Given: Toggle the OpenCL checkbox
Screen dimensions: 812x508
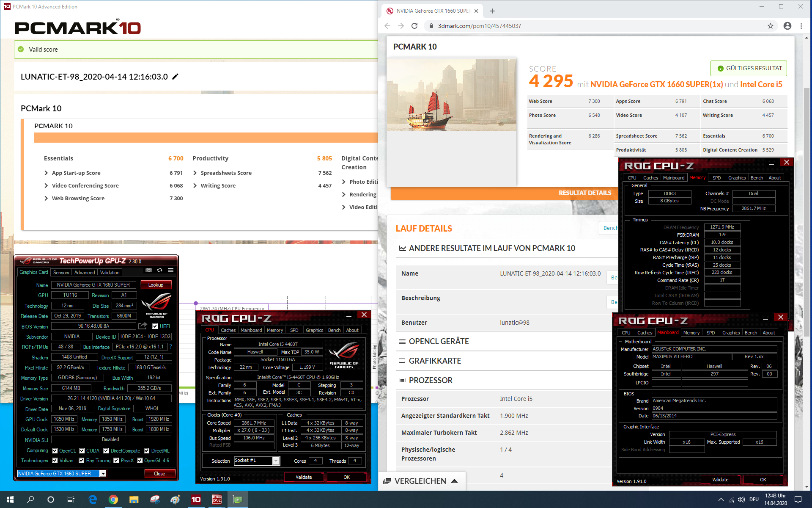Looking at the screenshot, I should pos(55,451).
